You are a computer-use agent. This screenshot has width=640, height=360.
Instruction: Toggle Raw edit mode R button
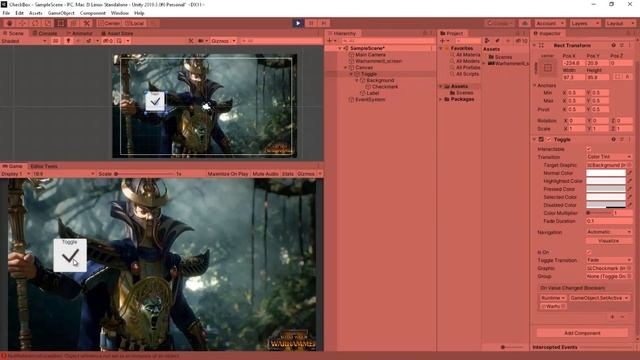(627, 76)
